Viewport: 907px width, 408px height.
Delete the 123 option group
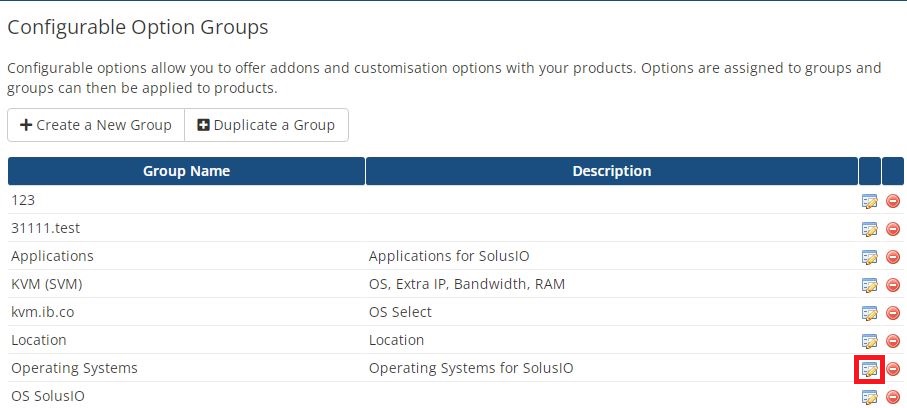[893, 201]
